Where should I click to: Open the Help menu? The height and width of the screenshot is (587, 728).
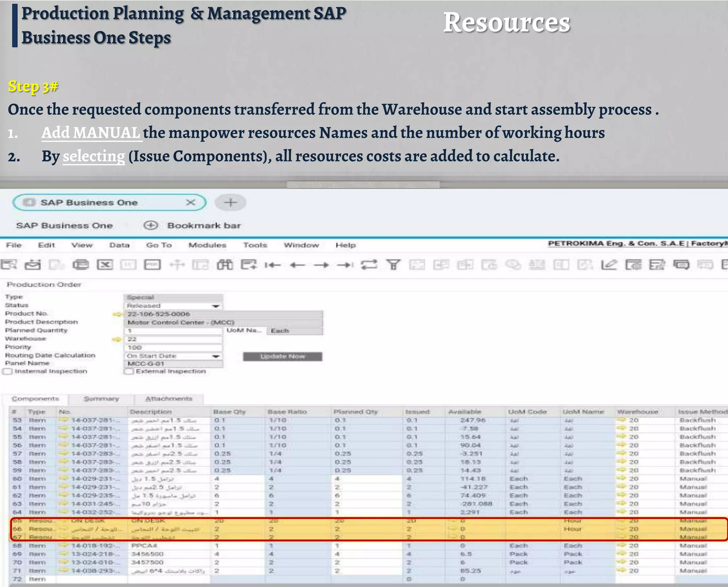346,245
